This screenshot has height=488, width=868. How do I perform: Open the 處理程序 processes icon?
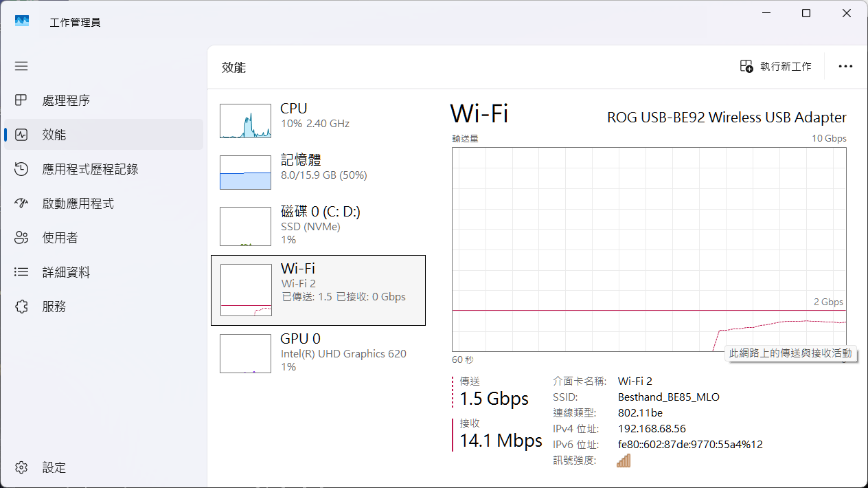[21, 100]
